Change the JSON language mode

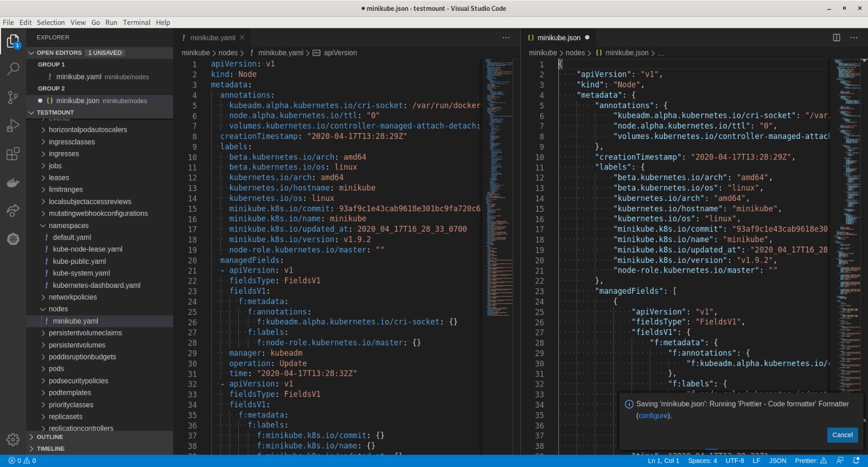(777, 460)
